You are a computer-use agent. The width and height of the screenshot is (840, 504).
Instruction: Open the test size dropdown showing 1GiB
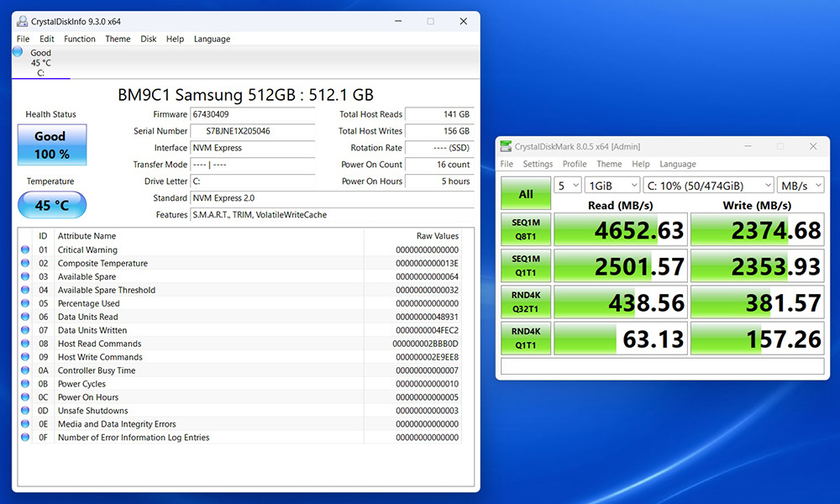(x=612, y=186)
